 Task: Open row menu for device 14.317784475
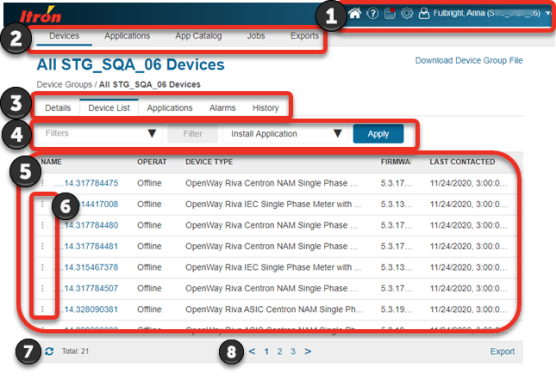click(43, 183)
